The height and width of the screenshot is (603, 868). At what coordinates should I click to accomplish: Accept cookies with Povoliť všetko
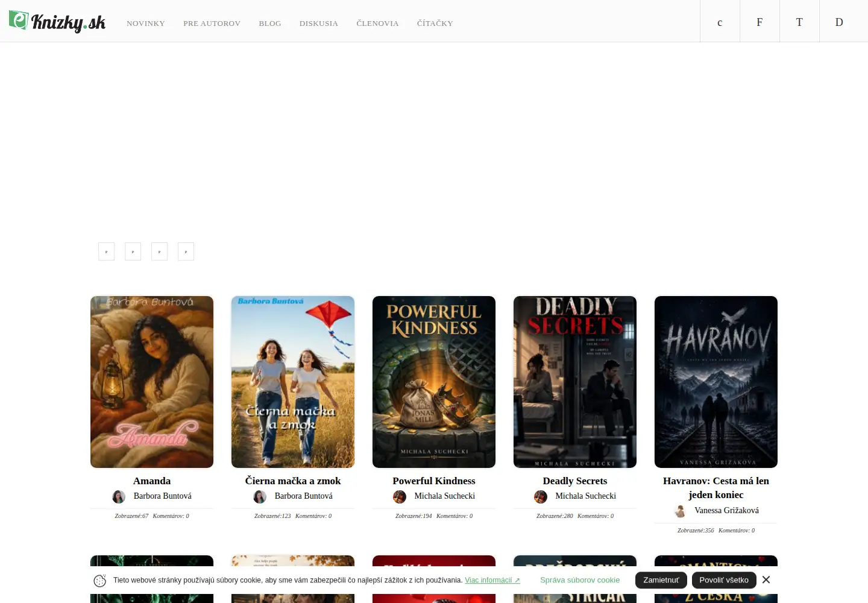click(724, 580)
